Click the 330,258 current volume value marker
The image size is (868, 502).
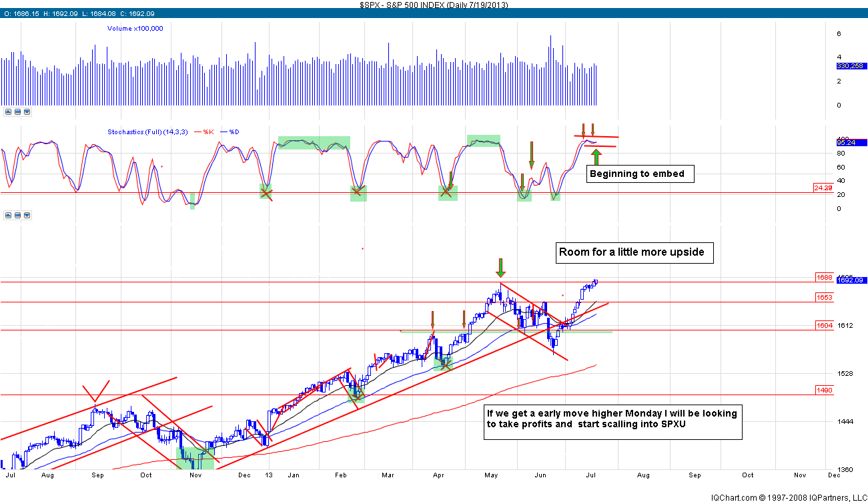pos(850,66)
